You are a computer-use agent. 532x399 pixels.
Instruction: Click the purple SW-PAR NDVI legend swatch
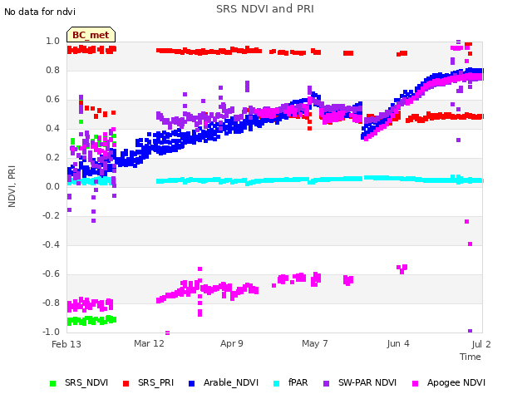(x=326, y=383)
